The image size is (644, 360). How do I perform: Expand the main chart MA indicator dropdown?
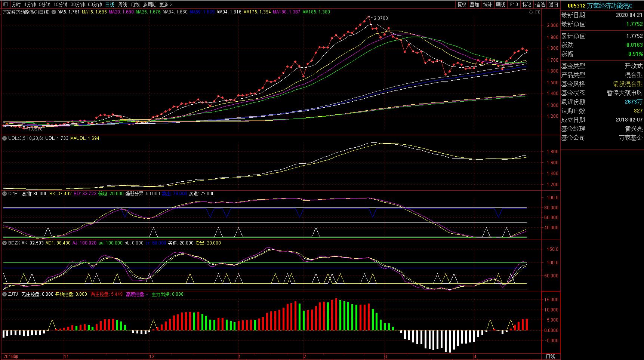click(x=53, y=12)
